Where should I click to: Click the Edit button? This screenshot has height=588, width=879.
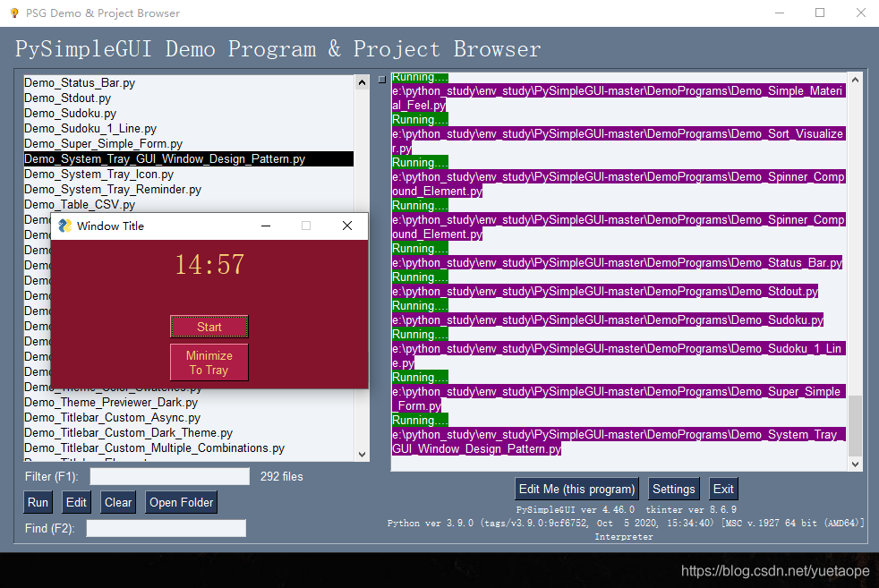point(76,502)
